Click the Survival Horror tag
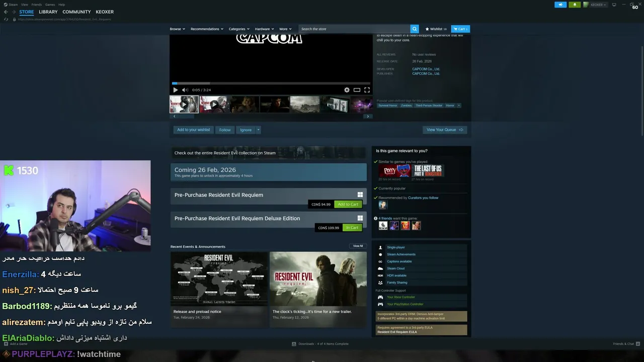This screenshot has height=362, width=644. (x=388, y=106)
